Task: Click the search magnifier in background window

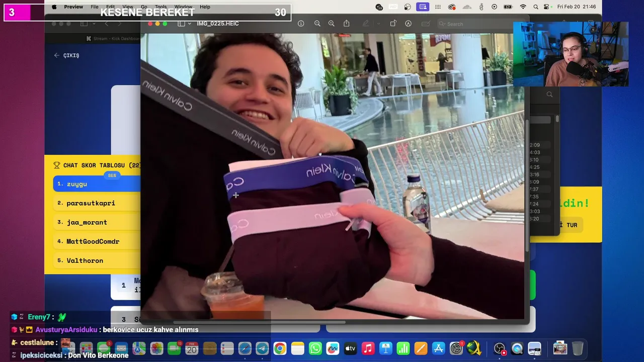Action: (549, 95)
